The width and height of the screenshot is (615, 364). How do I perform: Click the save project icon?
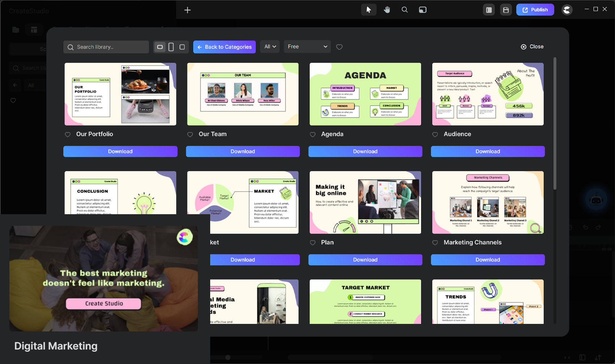(x=506, y=10)
